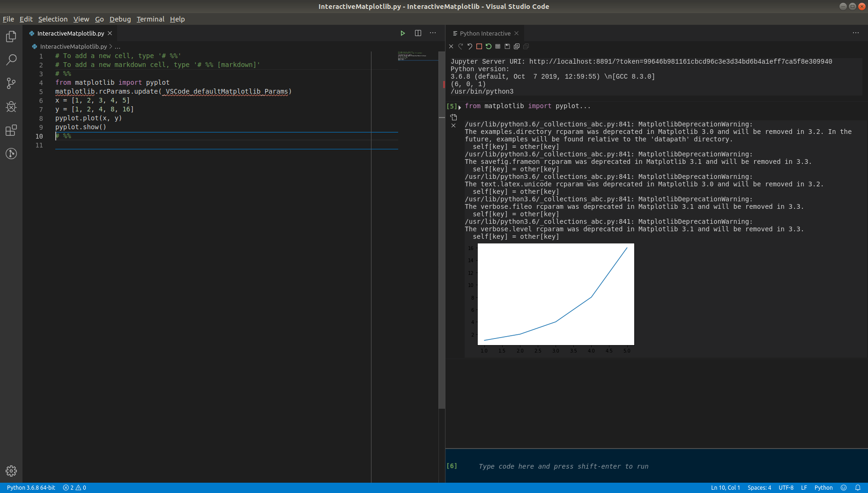
Task: Go to code for cell 5
Action: pos(453,117)
